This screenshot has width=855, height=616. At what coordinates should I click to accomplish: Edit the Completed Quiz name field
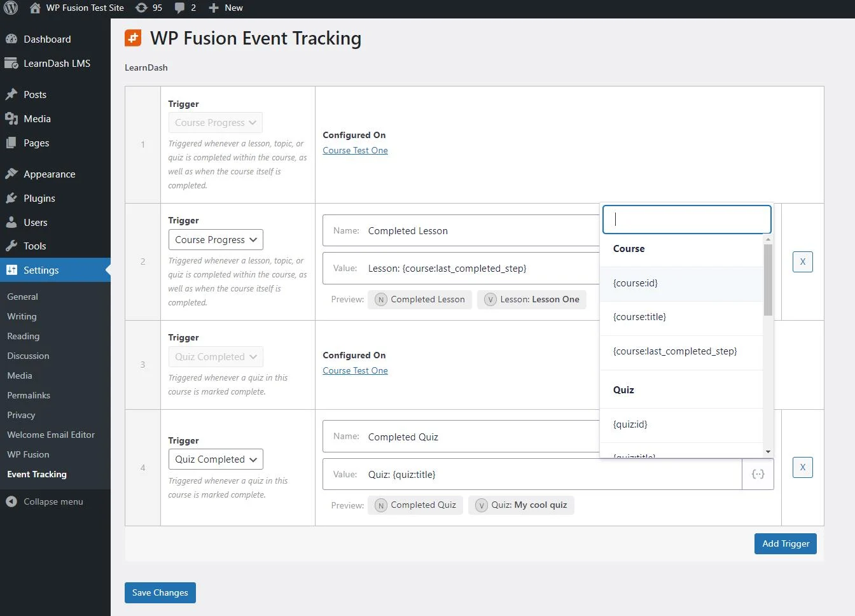tap(461, 437)
